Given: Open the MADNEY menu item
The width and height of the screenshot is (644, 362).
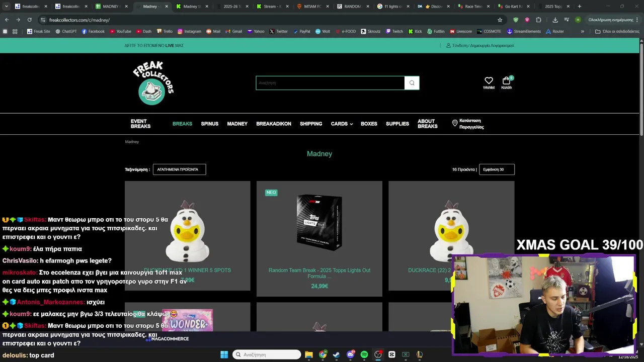Looking at the screenshot, I should point(237,124).
